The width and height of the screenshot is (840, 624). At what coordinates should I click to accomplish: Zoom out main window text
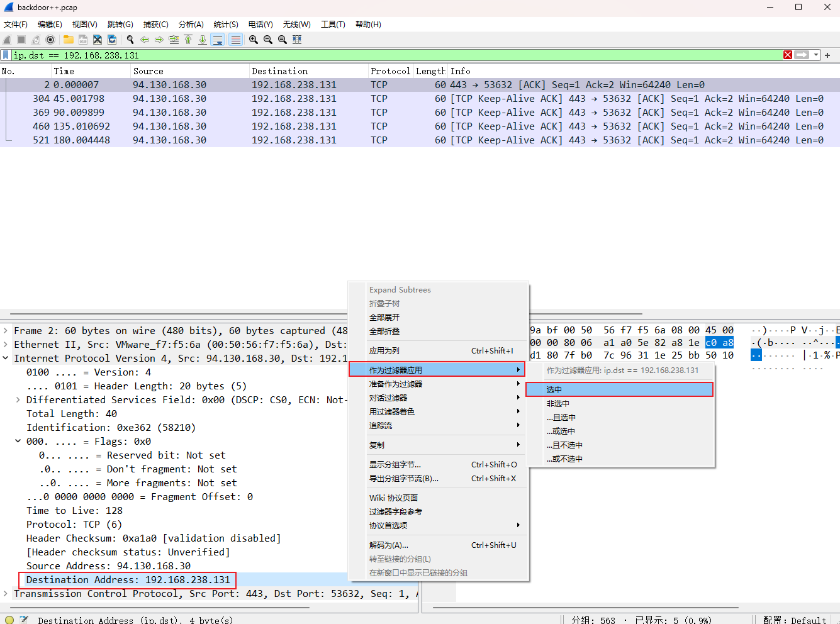coord(268,39)
